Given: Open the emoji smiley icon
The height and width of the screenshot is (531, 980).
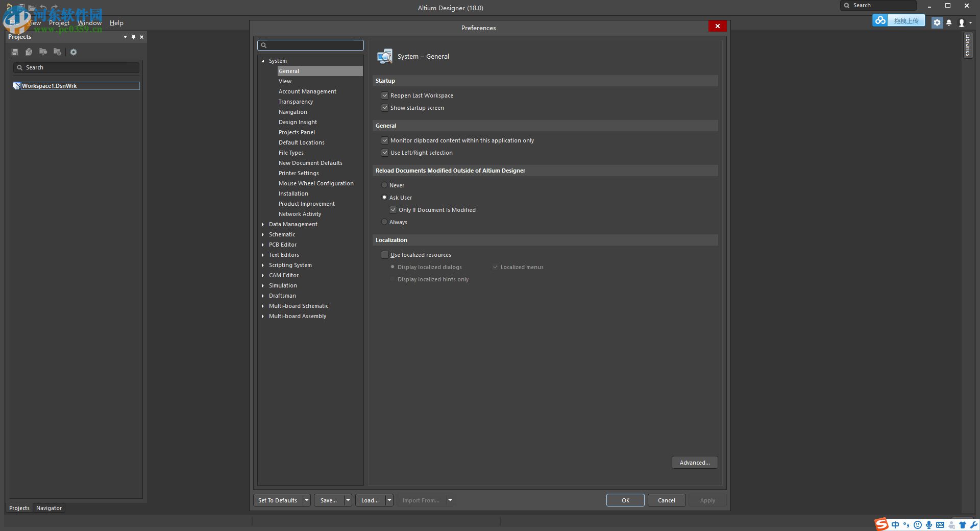Looking at the screenshot, I should coord(918,525).
